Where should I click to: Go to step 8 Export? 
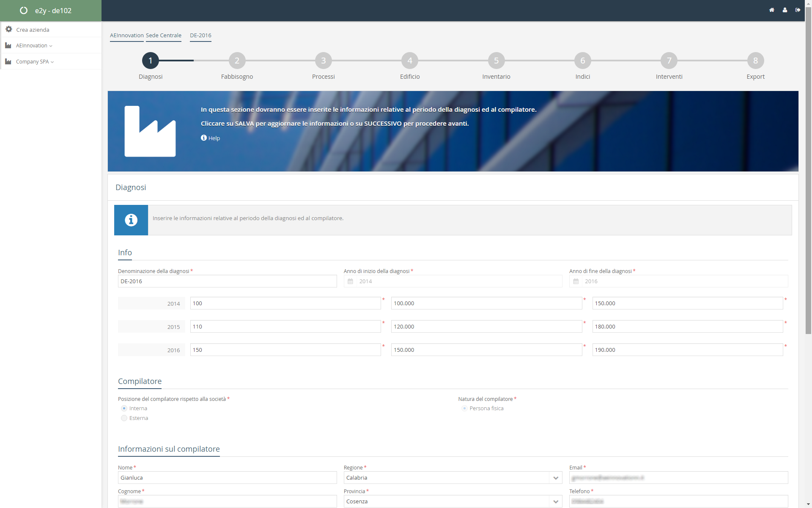[x=756, y=61]
